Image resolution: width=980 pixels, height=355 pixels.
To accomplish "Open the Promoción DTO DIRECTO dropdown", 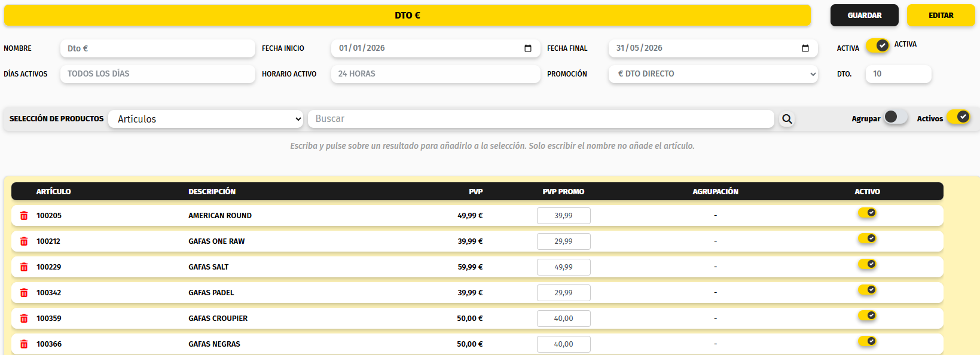I will (713, 74).
